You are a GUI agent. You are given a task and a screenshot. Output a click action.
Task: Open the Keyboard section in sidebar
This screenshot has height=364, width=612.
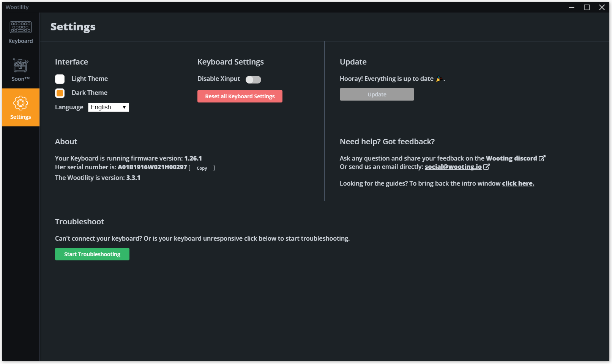click(21, 32)
